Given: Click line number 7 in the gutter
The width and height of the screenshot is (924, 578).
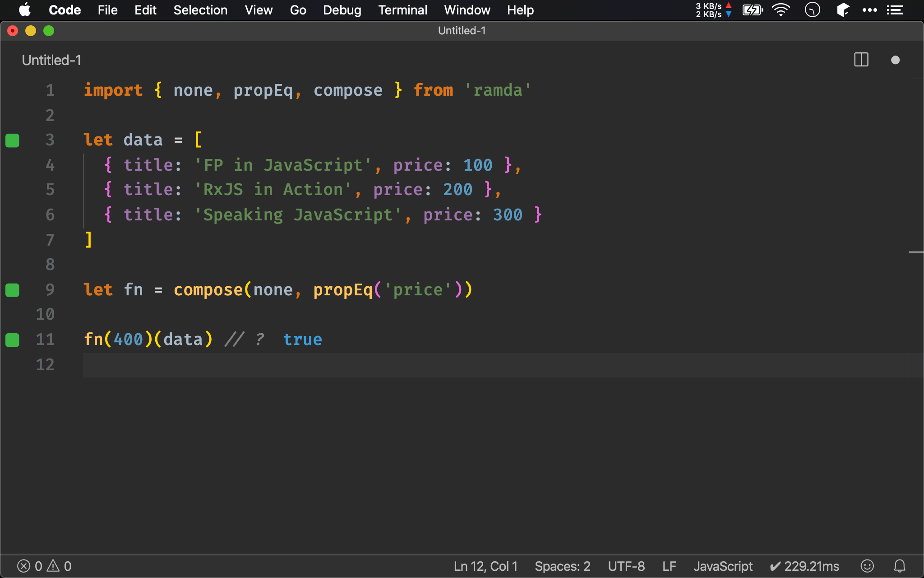Looking at the screenshot, I should click(50, 240).
